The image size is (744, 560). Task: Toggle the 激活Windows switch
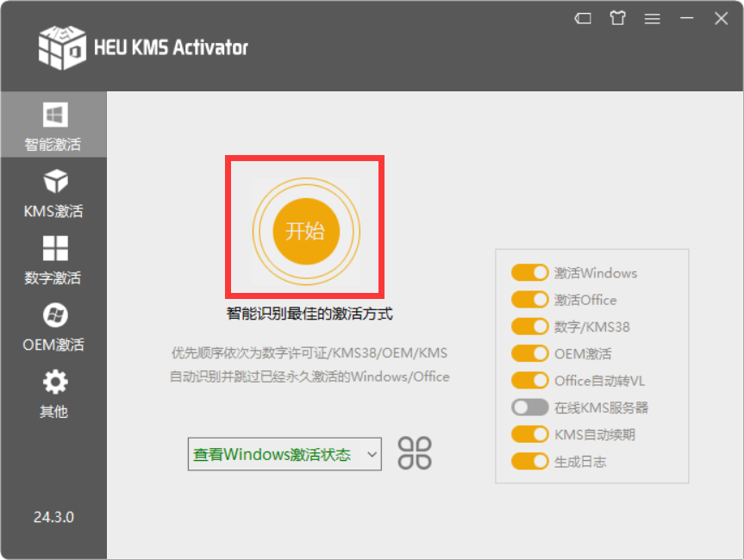tap(530, 272)
